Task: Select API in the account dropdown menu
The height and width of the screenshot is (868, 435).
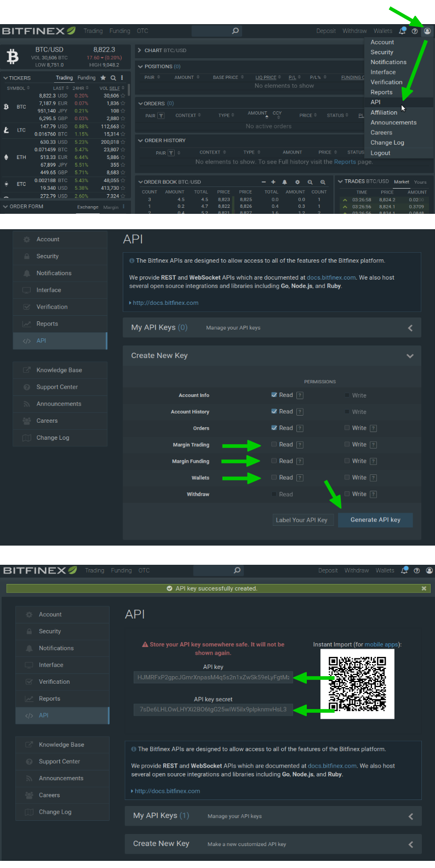Action: tap(375, 102)
